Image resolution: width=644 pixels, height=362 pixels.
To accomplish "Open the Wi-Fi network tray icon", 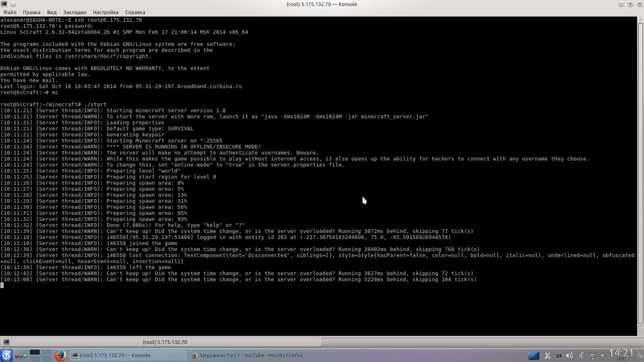I will (x=592, y=355).
